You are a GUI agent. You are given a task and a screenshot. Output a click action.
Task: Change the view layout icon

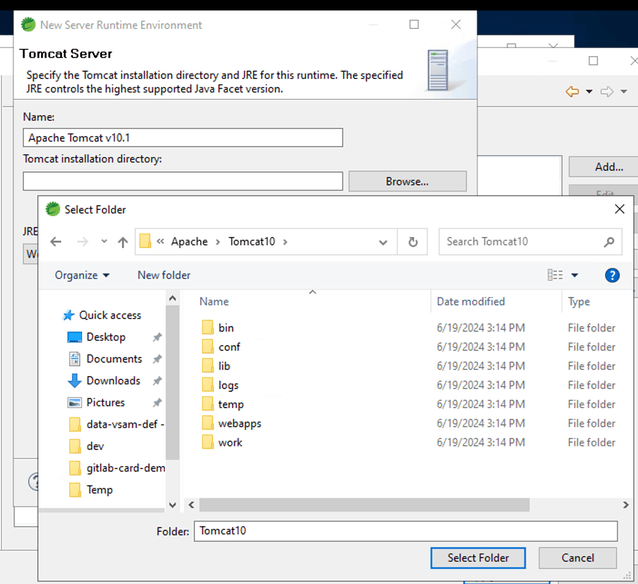[555, 275]
